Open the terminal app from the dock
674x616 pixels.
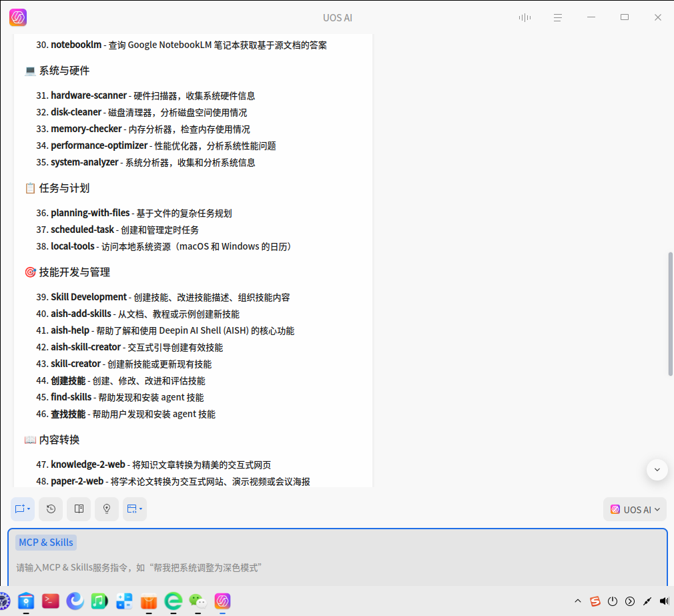[51, 601]
